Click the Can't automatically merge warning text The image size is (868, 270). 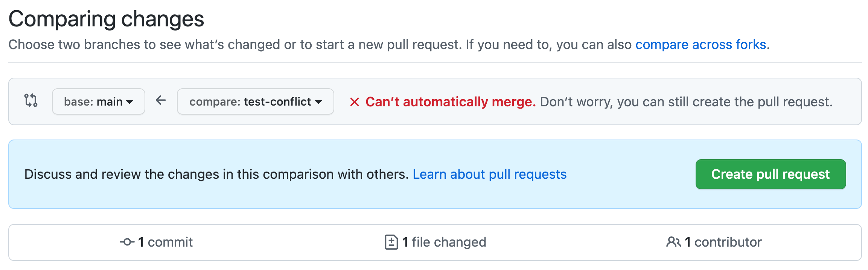pyautogui.click(x=451, y=102)
